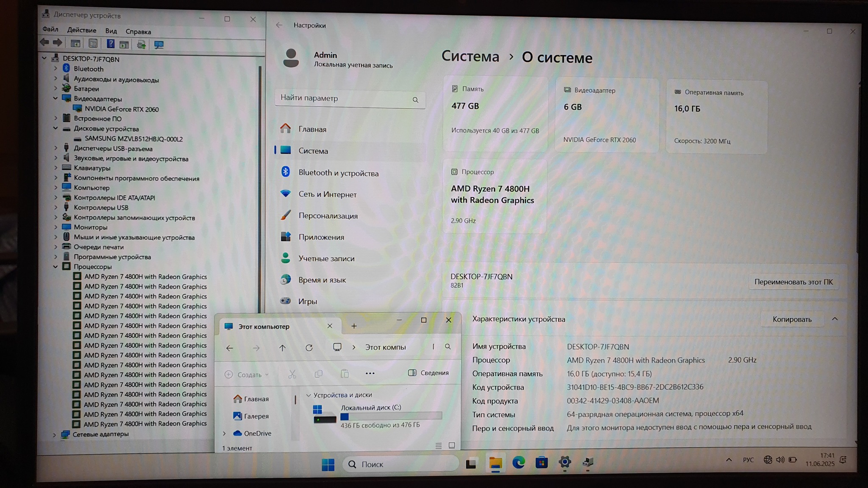
Task: Expand the Сетевые адаптеры node
Action: 54,435
